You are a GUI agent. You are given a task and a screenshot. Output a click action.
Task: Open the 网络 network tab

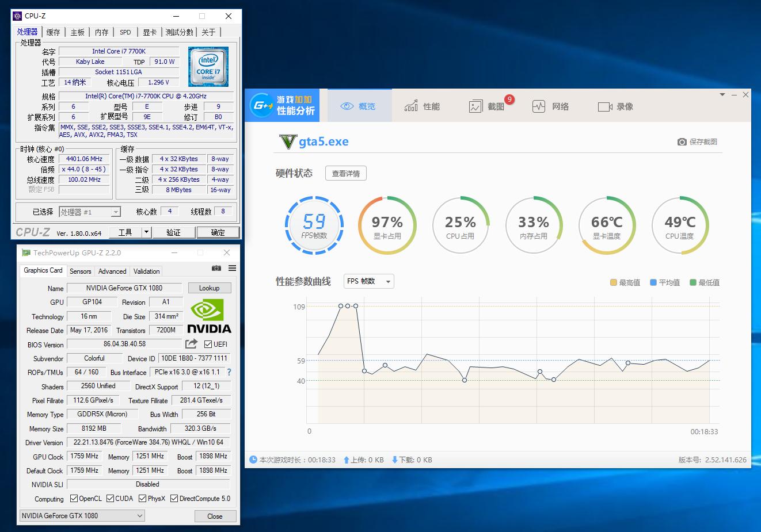pos(551,106)
